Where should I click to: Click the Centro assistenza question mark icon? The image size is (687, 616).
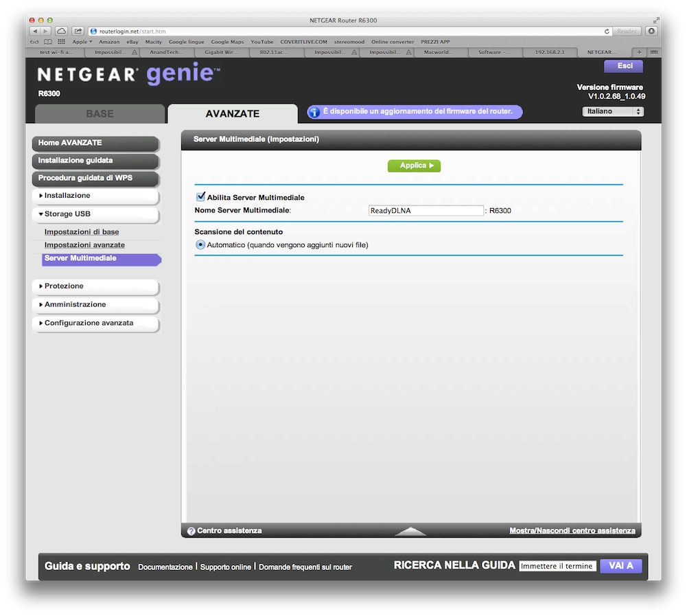(x=191, y=531)
